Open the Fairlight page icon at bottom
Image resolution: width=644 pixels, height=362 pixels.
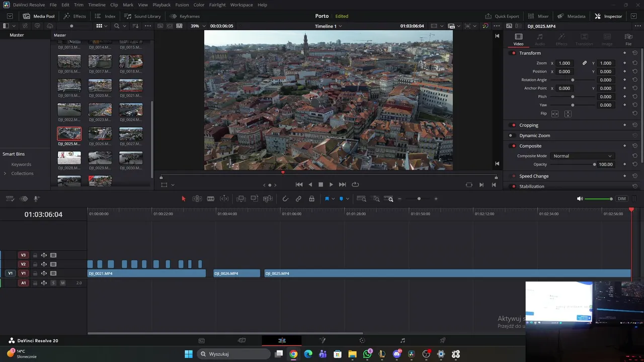403,340
